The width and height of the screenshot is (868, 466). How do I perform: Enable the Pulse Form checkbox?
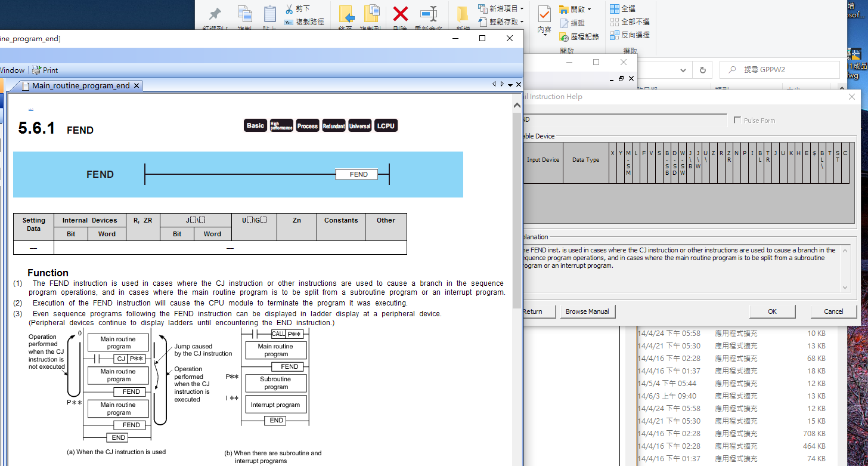click(x=738, y=121)
